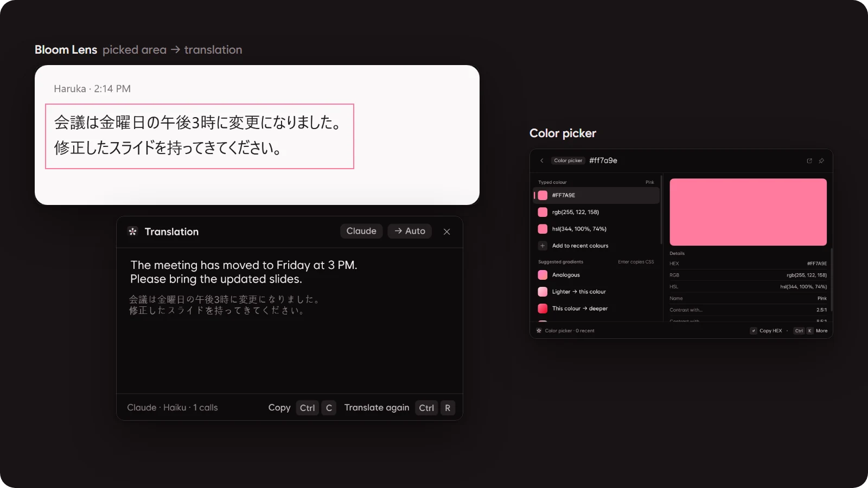Click the Name detail value Pink

822,298
